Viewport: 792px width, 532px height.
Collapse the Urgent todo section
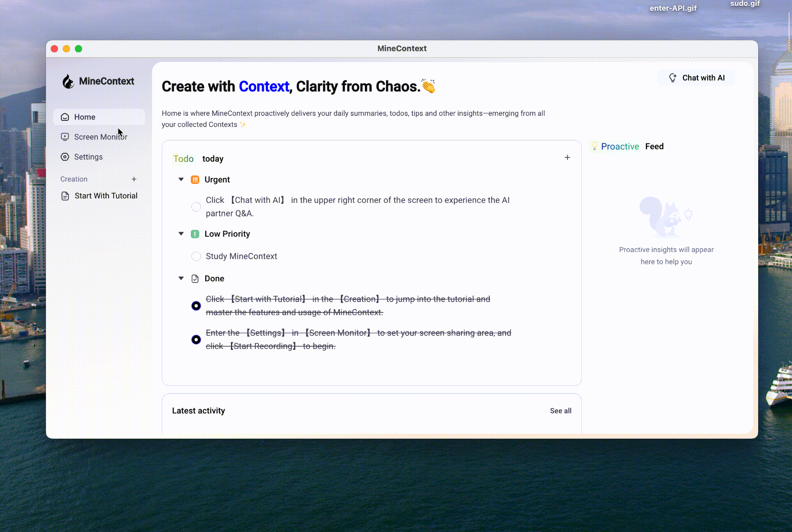(x=181, y=179)
